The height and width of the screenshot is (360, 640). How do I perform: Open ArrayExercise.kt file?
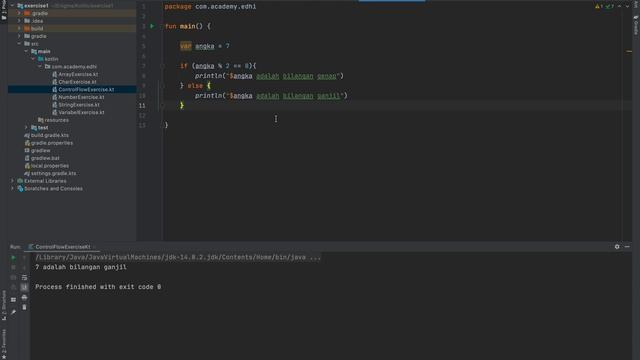coord(78,74)
